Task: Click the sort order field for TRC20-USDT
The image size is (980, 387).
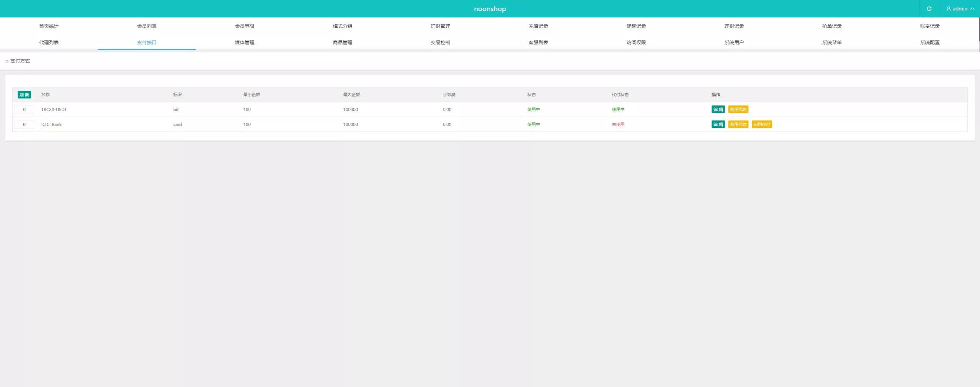Action: coord(24,109)
